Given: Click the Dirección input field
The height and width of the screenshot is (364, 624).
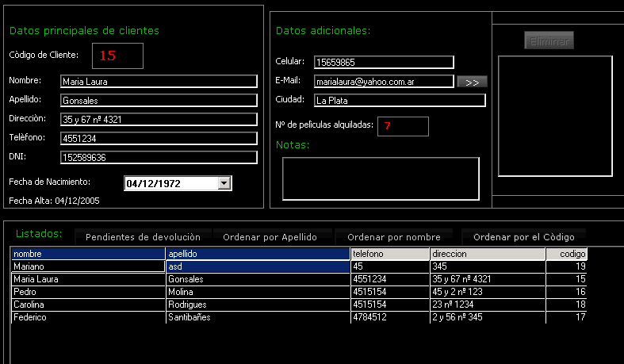Looking at the screenshot, I should pos(159,119).
